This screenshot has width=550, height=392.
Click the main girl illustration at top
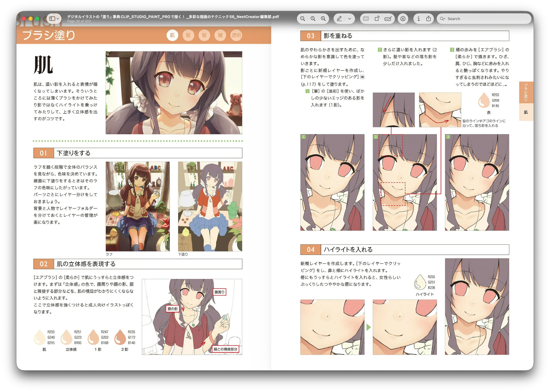click(x=174, y=93)
